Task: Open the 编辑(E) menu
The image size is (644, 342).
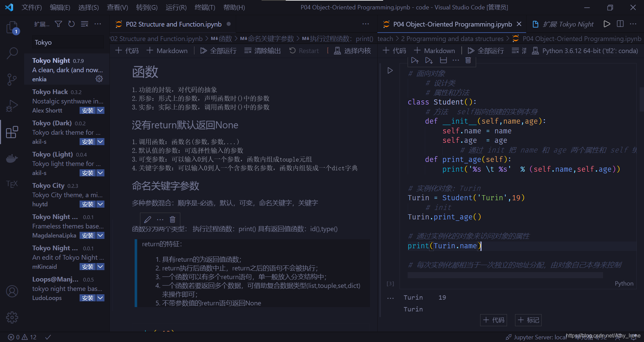Action: tap(60, 7)
